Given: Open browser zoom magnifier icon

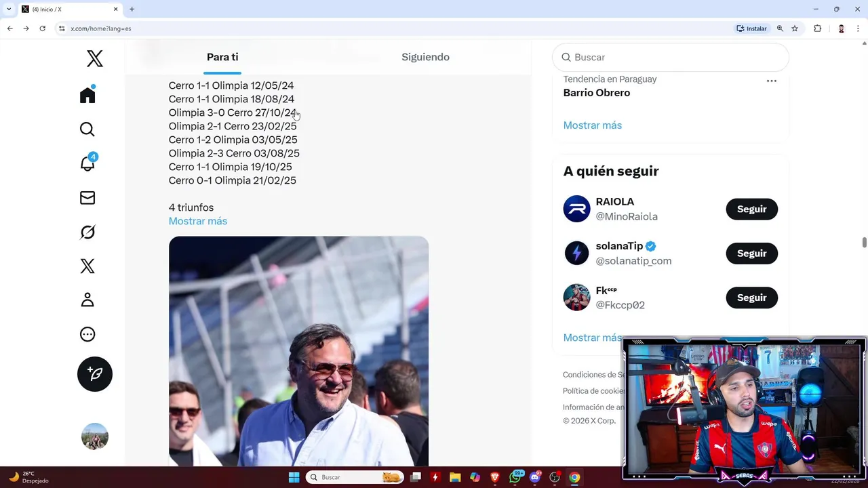Looking at the screenshot, I should (780, 28).
